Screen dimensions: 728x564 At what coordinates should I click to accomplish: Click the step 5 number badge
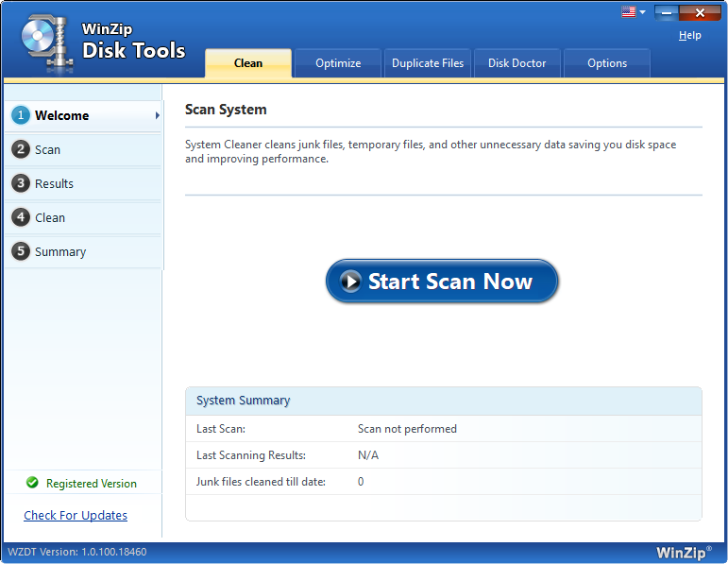click(21, 251)
